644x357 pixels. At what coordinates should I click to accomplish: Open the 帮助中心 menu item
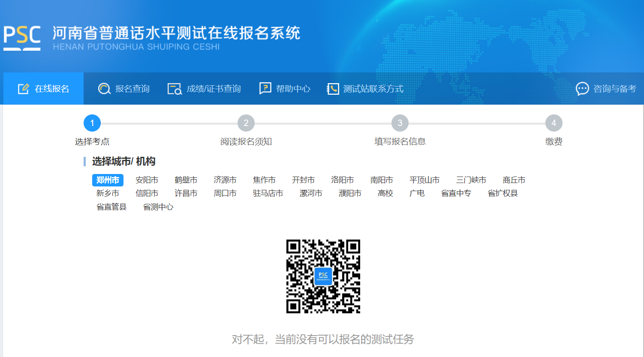coord(285,89)
